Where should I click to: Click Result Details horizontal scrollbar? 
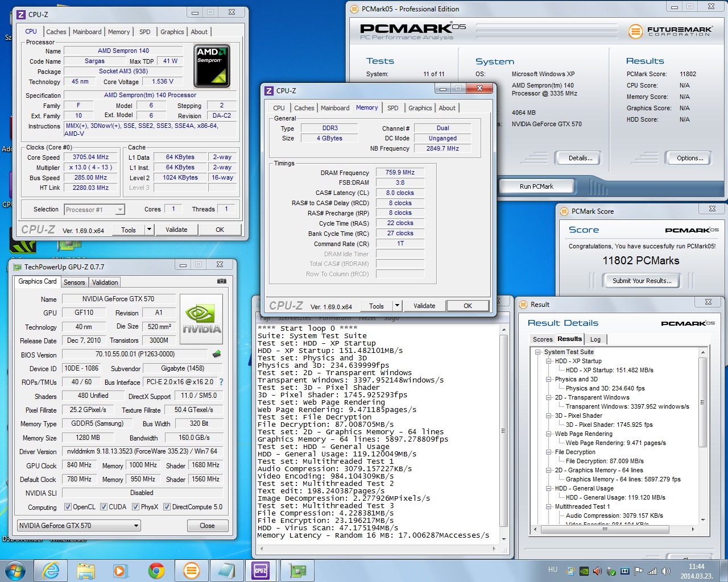point(613,529)
